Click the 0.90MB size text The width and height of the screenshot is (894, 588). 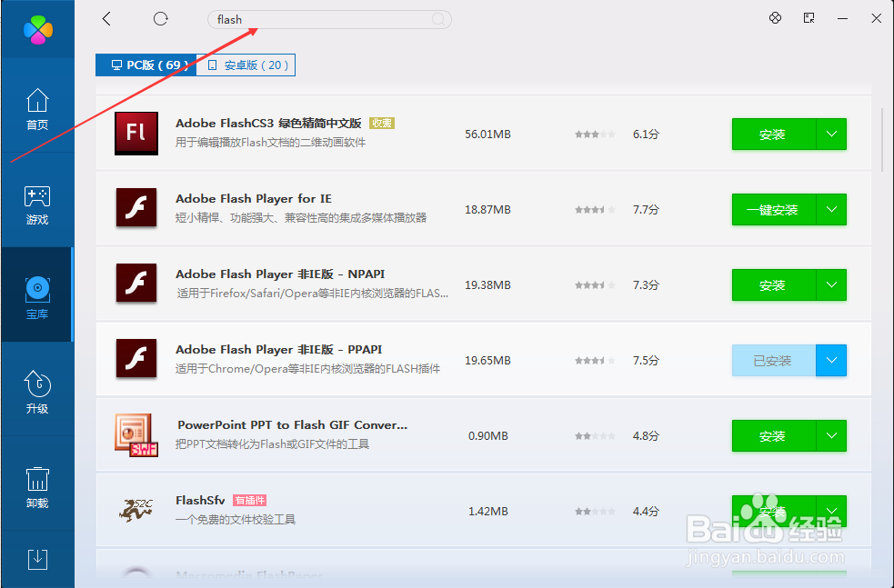488,436
